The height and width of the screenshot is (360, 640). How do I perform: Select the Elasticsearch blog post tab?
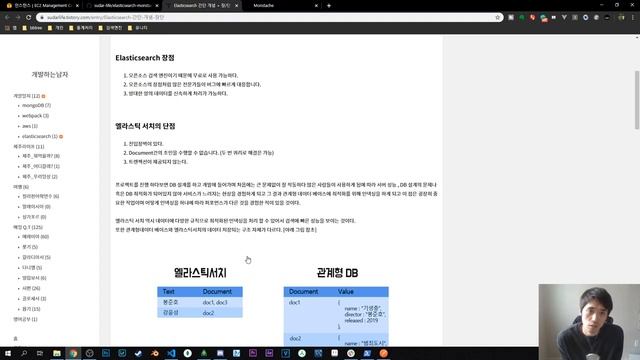[x=202, y=6]
